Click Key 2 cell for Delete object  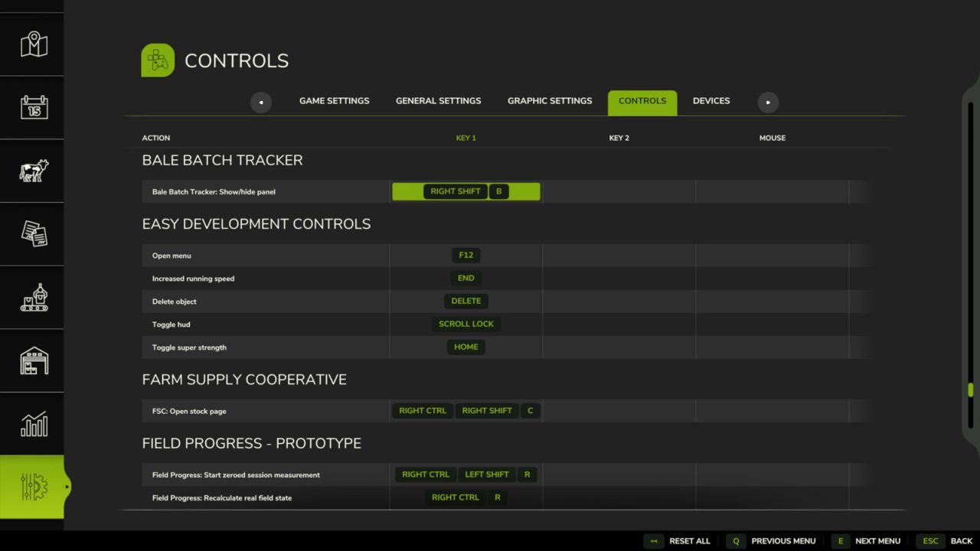[x=619, y=302]
